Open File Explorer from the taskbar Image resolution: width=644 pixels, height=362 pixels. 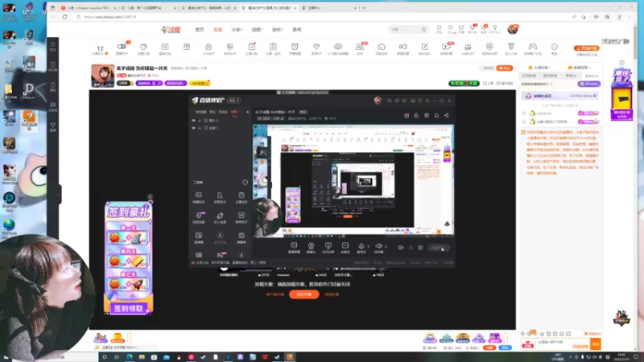coord(142,357)
